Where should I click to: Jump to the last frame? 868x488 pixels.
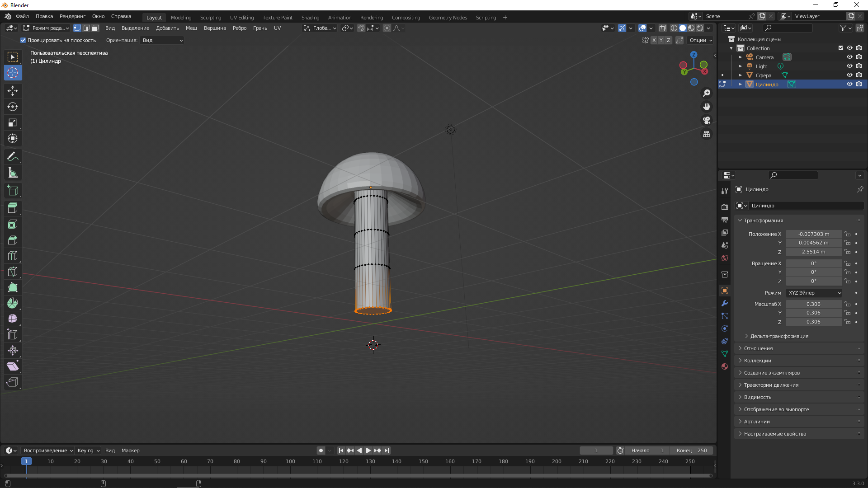387,450
